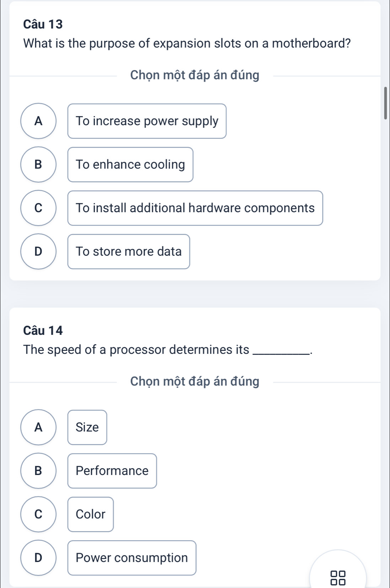Choose radio option B for Câu 14
This screenshot has width=390, height=588.
click(38, 471)
